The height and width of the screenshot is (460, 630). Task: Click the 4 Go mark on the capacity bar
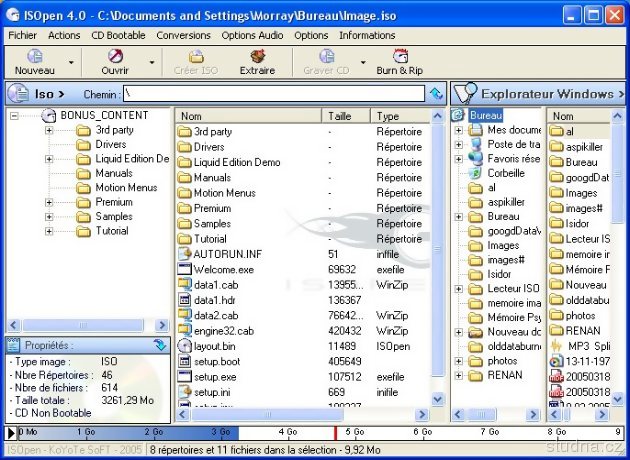pyautogui.click(x=287, y=432)
